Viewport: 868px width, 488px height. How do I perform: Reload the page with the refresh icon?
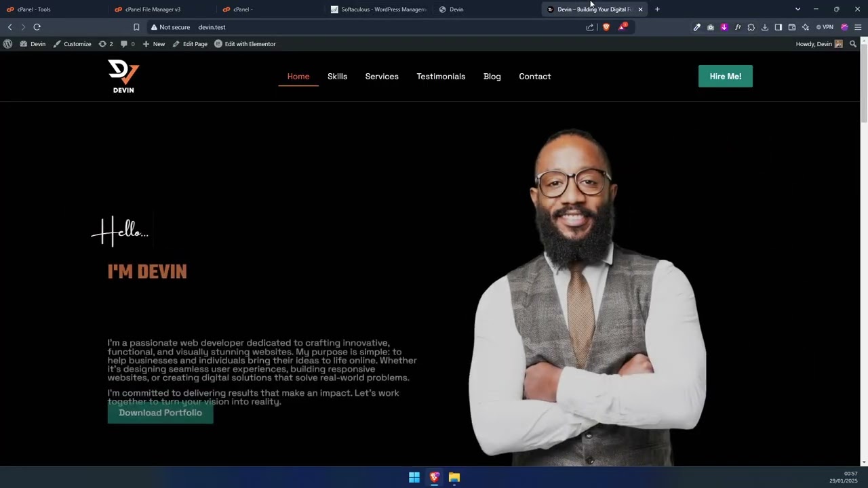click(37, 27)
